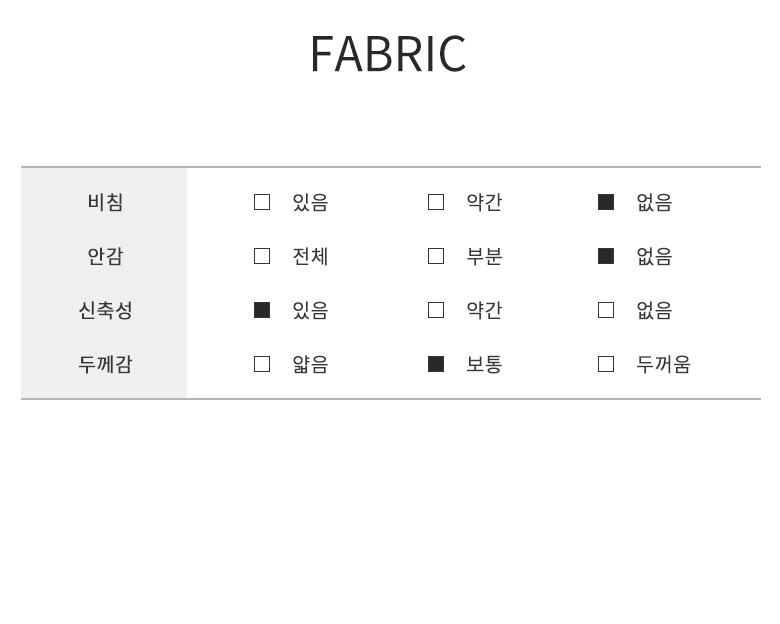Click the 두꺼움 option text

663,364
